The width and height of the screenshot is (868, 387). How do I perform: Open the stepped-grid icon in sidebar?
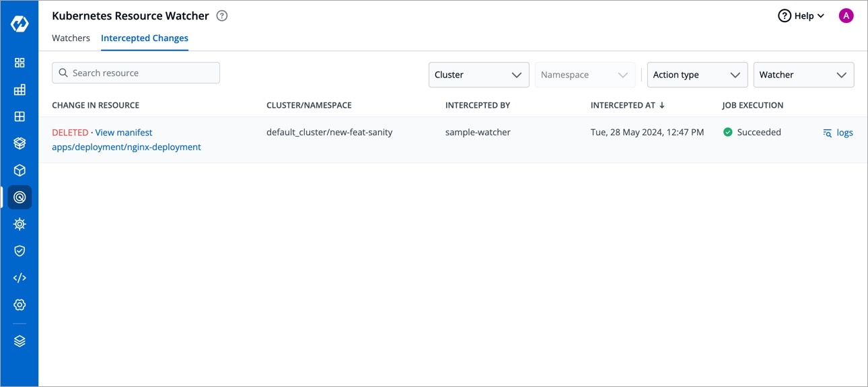pyautogui.click(x=20, y=90)
